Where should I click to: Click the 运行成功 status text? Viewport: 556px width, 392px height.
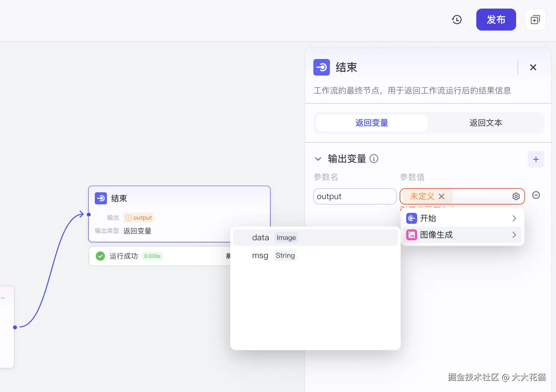(x=124, y=256)
